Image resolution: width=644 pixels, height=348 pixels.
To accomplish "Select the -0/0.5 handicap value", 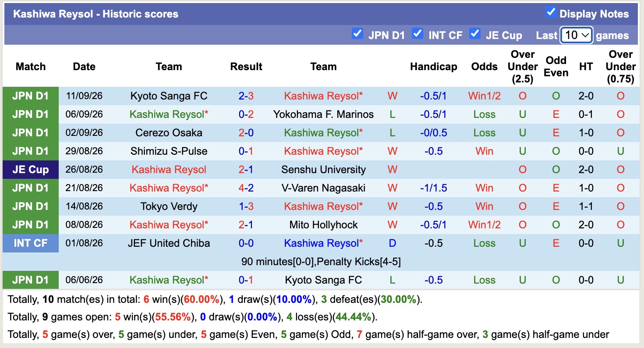I will pos(433,133).
